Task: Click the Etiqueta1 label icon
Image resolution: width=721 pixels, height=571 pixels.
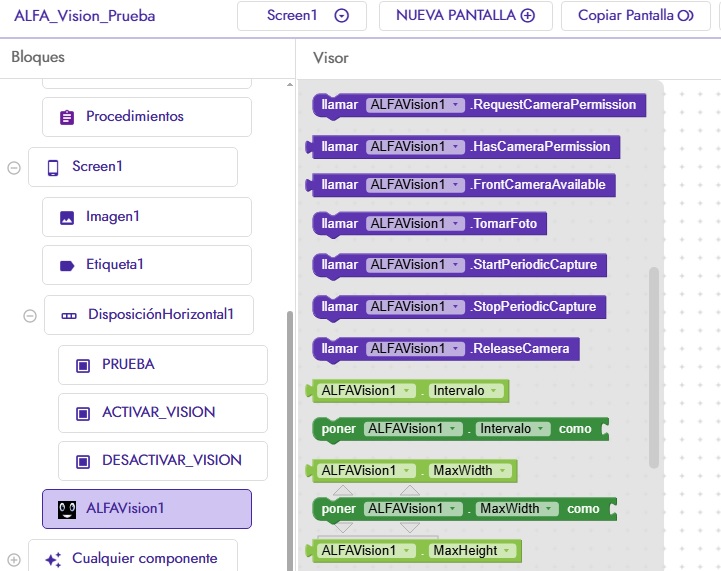Action: (67, 266)
